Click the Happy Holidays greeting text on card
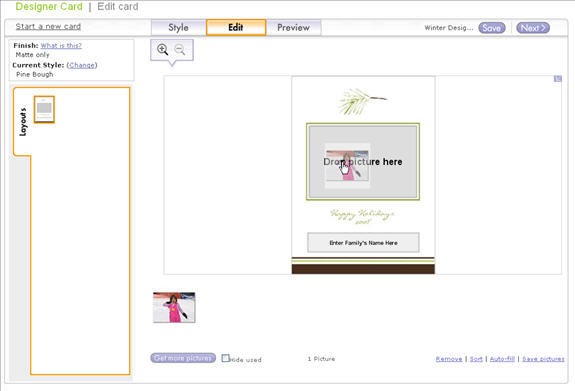The width and height of the screenshot is (575, 391). [x=362, y=216]
